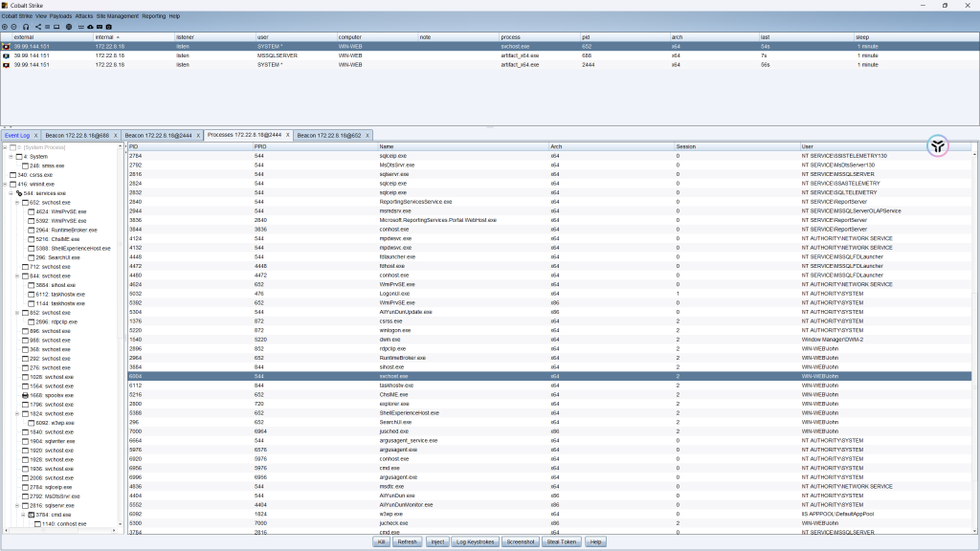Click the Steal Token button

coord(562,541)
